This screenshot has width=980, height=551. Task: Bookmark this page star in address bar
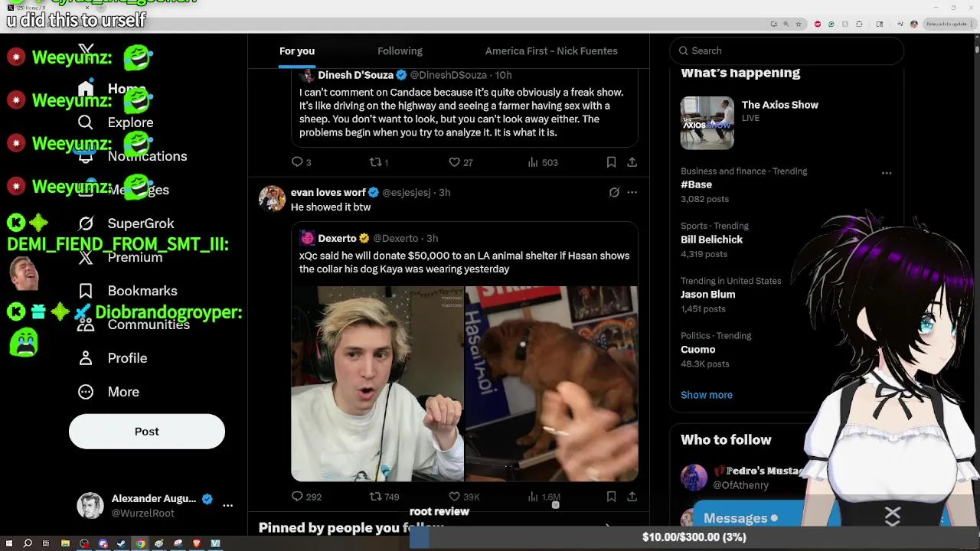[799, 24]
